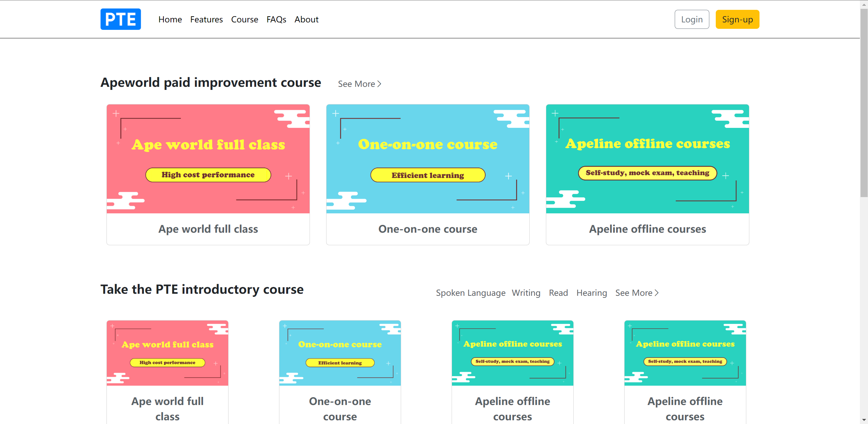868x424 pixels.
Task: Click the One-on-one course title in the introductory section
Action: [340, 409]
